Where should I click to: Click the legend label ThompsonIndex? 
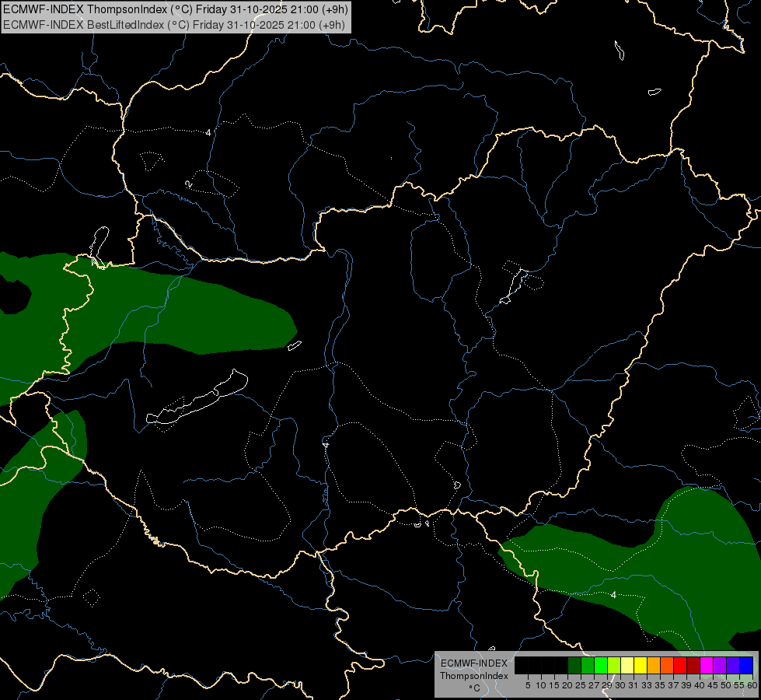pos(474,676)
